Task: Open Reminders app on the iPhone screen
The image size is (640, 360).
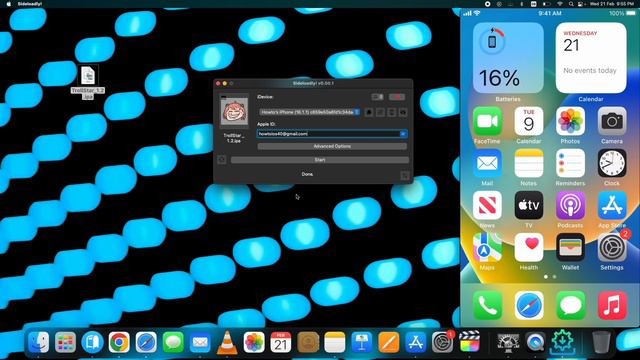Action: pyautogui.click(x=570, y=163)
